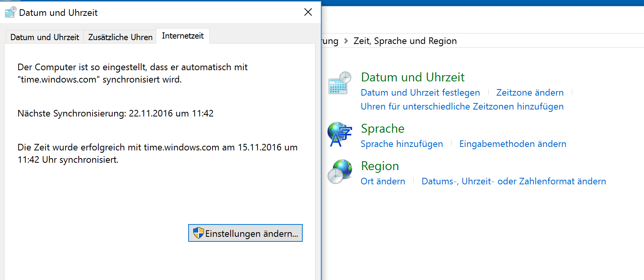The height and width of the screenshot is (280, 644).
Task: Open Datums-, Uhrzeit- oder Zahlenformat ändern
Action: (514, 181)
